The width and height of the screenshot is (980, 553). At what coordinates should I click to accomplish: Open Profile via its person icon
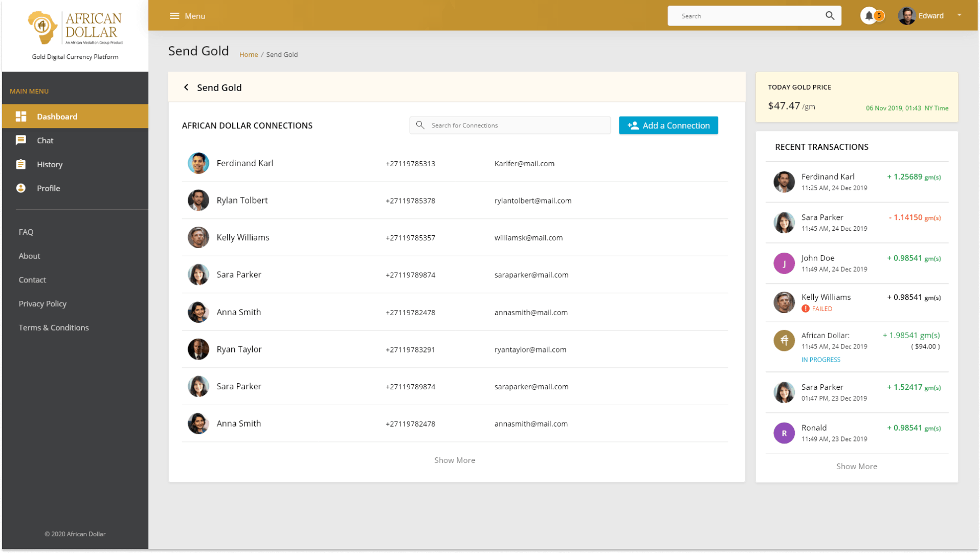(21, 188)
